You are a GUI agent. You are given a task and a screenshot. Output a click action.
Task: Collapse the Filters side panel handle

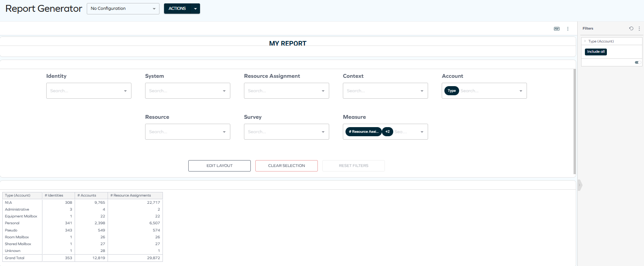579,185
